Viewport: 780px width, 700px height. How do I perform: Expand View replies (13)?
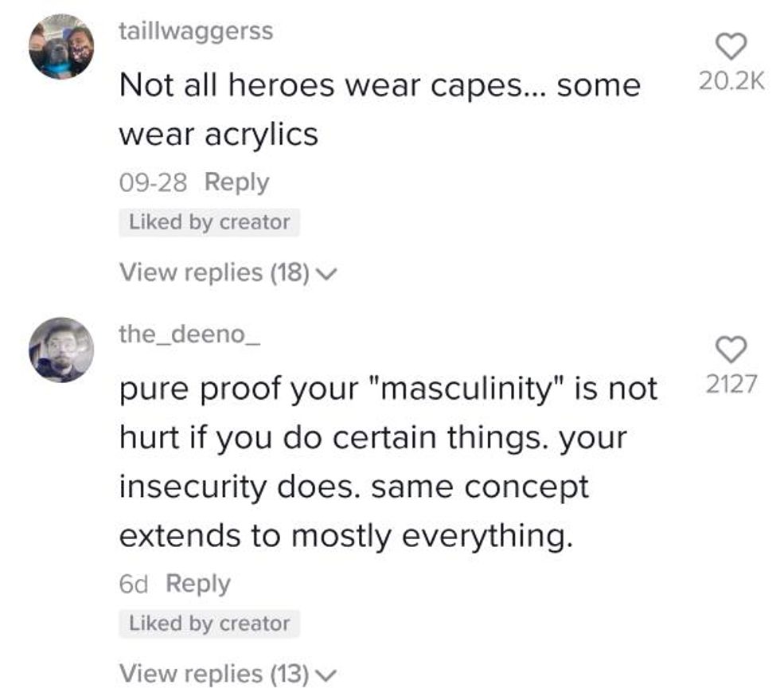point(214,674)
